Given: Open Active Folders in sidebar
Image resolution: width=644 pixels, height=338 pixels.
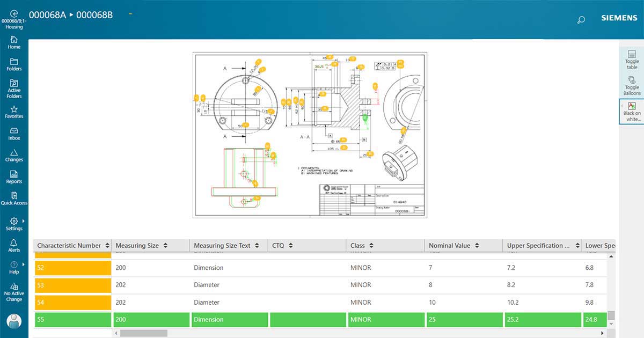Looking at the screenshot, I should (14, 84).
